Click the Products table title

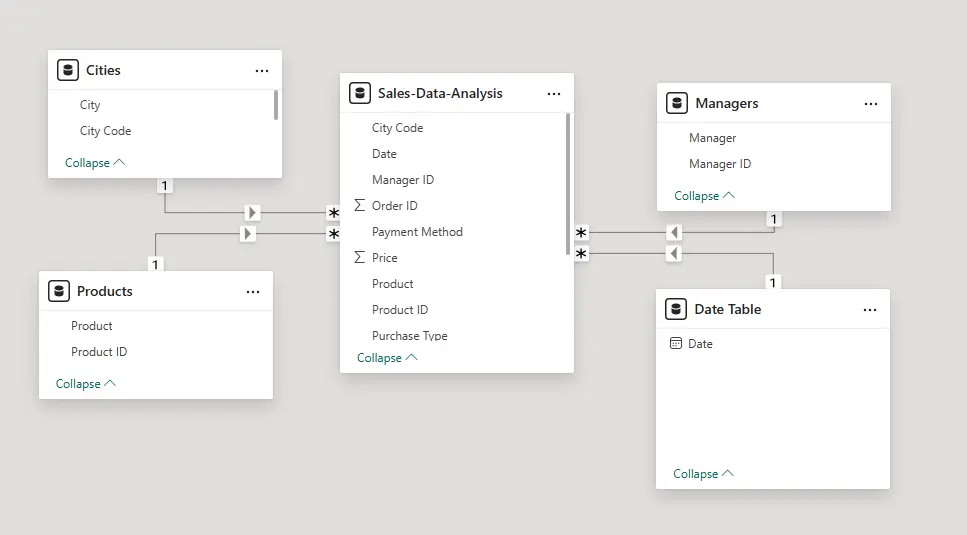[104, 291]
